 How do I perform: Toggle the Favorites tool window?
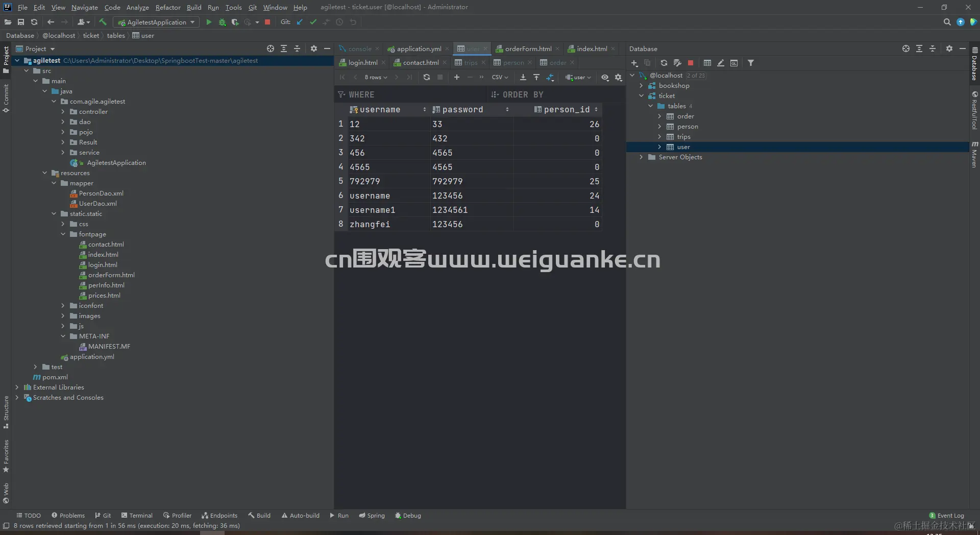(x=6, y=456)
